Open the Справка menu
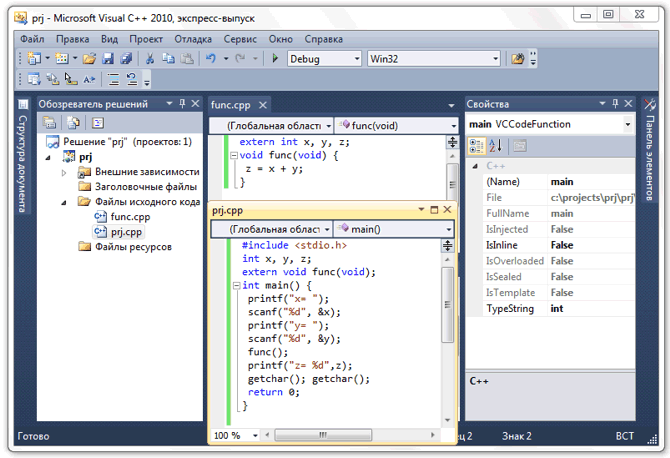This screenshot has height=458, width=670. (x=323, y=39)
